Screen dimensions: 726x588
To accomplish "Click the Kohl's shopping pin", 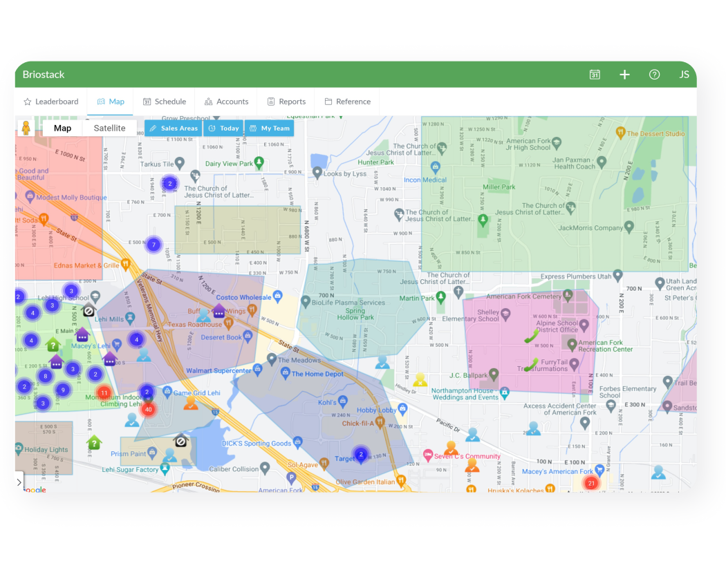I will [343, 401].
